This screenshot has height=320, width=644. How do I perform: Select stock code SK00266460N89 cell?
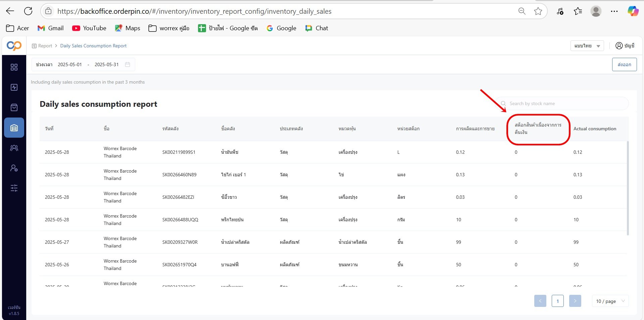pyautogui.click(x=179, y=175)
